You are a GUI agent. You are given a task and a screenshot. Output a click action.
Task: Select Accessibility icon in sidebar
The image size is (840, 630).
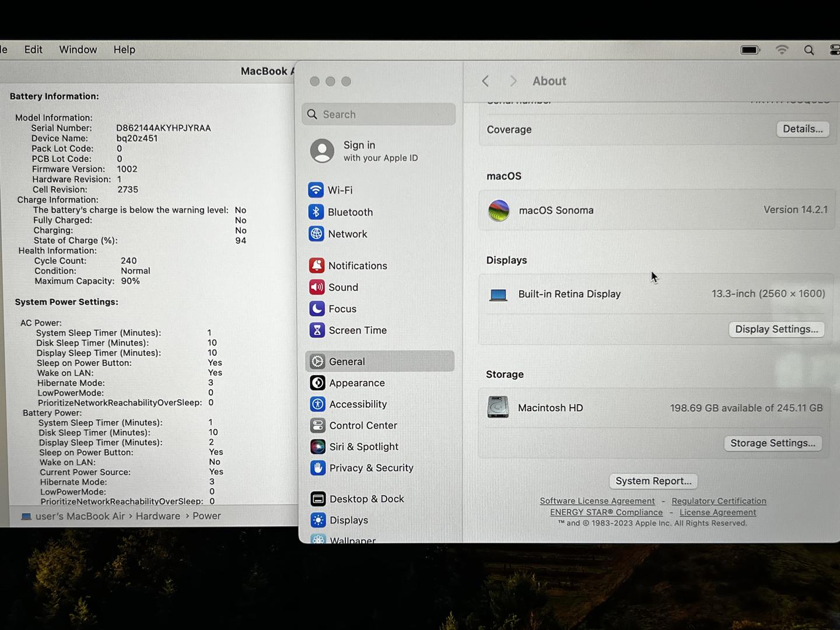[x=317, y=404]
